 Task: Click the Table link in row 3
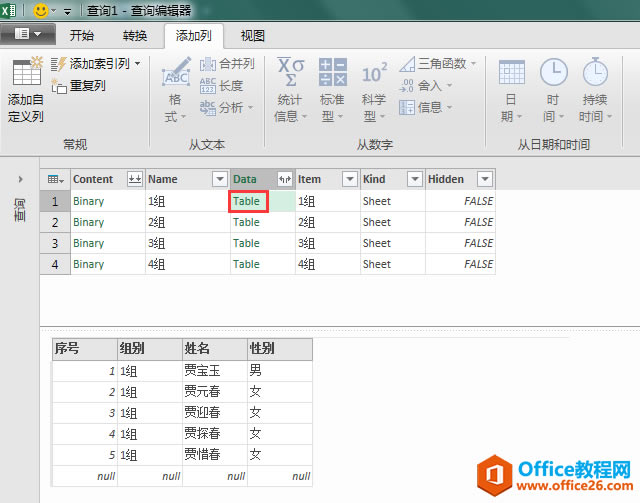click(247, 243)
